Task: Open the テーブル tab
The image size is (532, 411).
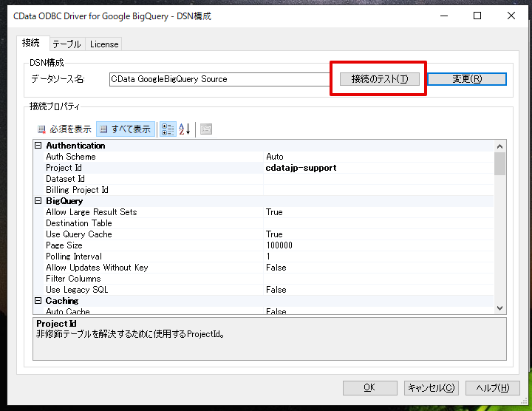Action: [x=66, y=44]
